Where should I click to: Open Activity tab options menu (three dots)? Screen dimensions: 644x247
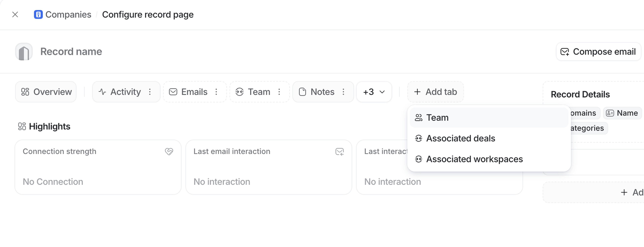(150, 92)
